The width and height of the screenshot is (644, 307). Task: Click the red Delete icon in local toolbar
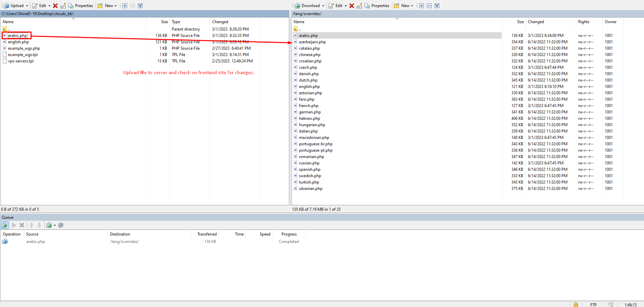point(55,6)
